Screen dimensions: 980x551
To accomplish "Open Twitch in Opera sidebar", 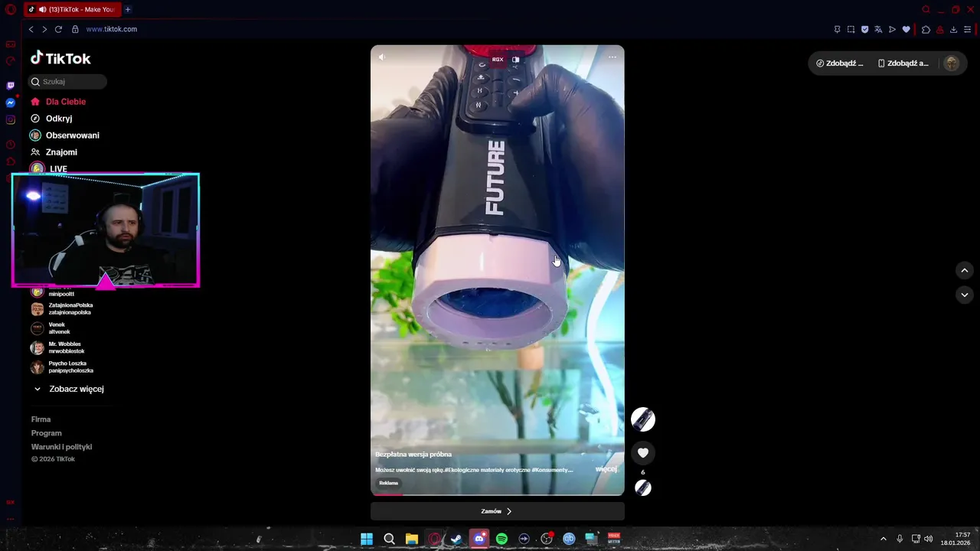I will pos(11,86).
